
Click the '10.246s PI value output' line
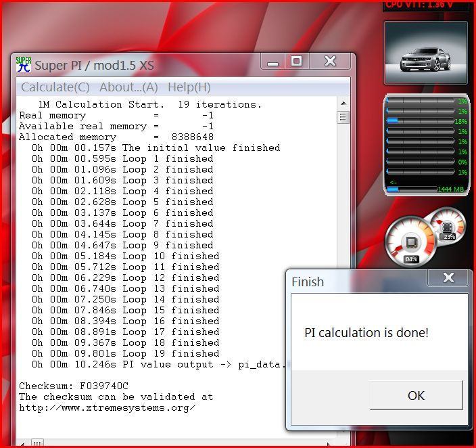(159, 364)
